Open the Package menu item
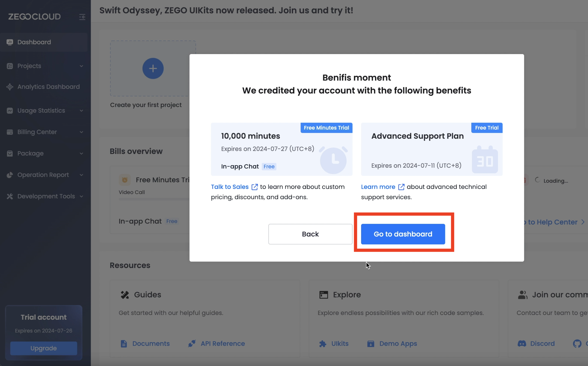This screenshot has width=588, height=366. 30,153
